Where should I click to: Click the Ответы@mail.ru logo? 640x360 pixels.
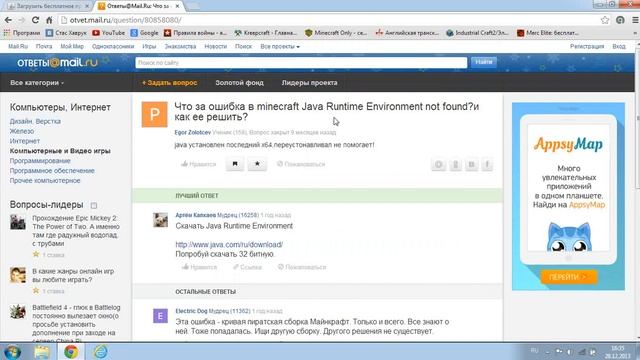[x=57, y=62]
